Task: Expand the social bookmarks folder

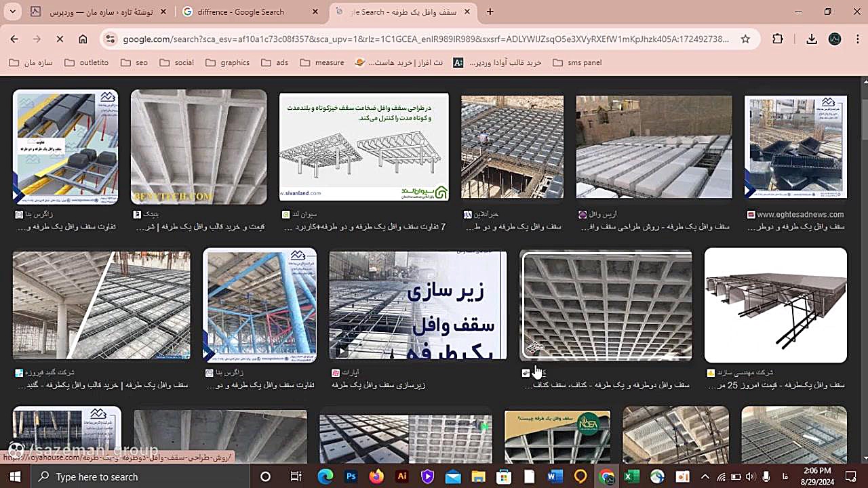Action: tap(176, 62)
